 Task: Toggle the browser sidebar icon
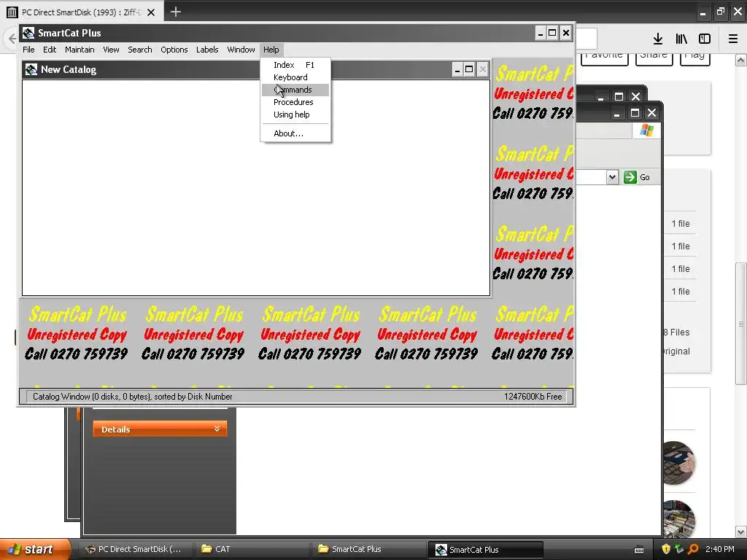(705, 39)
